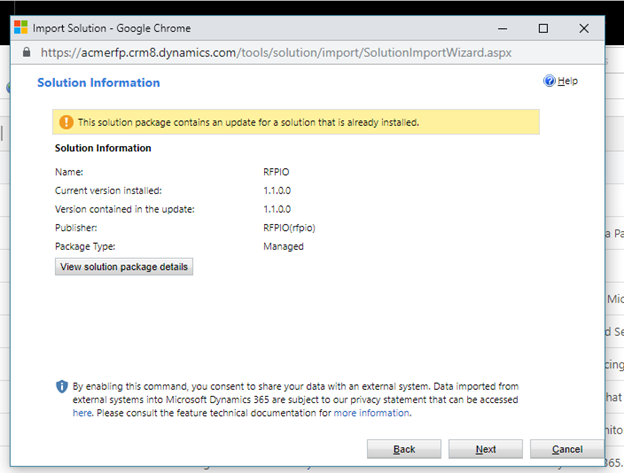Click the already-installed update warning message text
Viewport: 624px width, 473px height.
coord(248,123)
